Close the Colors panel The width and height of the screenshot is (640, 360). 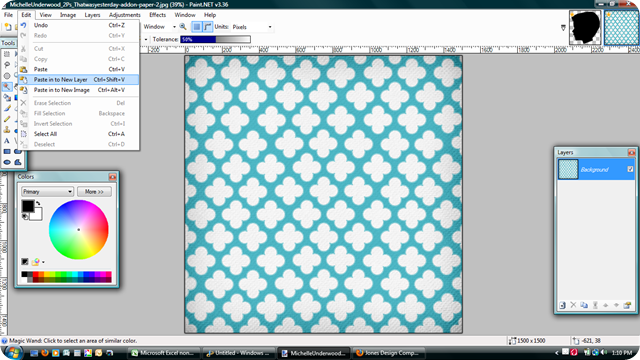(112, 177)
